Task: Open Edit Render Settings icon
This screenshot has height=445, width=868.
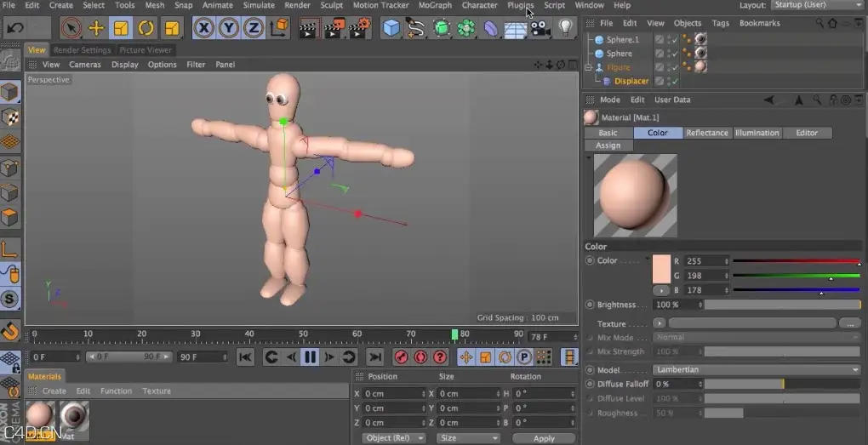Action: (360, 28)
